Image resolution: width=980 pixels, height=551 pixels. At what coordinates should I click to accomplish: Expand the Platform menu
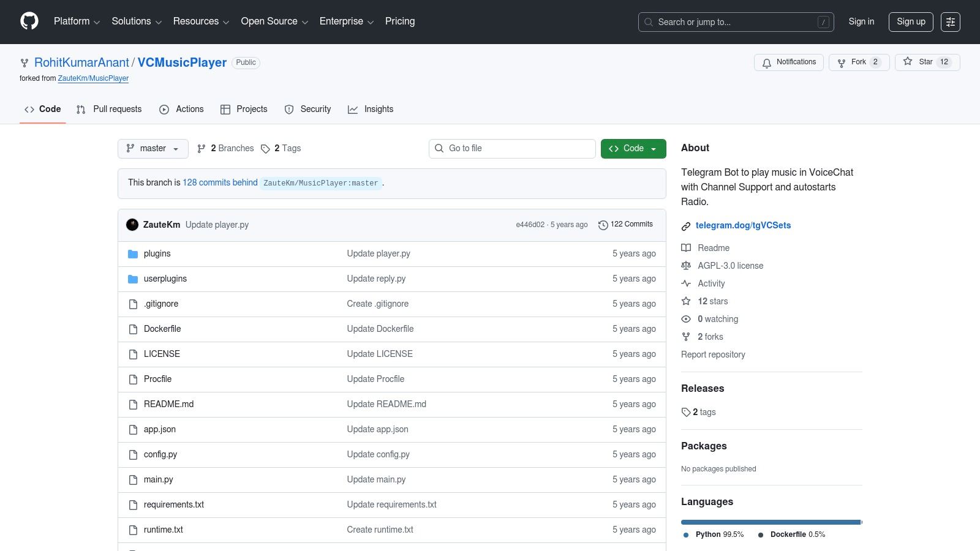point(77,21)
